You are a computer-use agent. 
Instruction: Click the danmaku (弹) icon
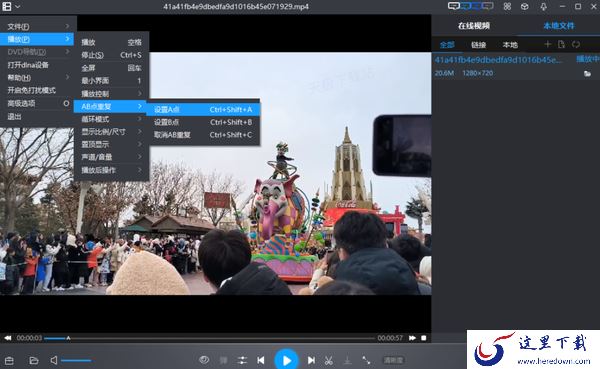pyautogui.click(x=223, y=360)
